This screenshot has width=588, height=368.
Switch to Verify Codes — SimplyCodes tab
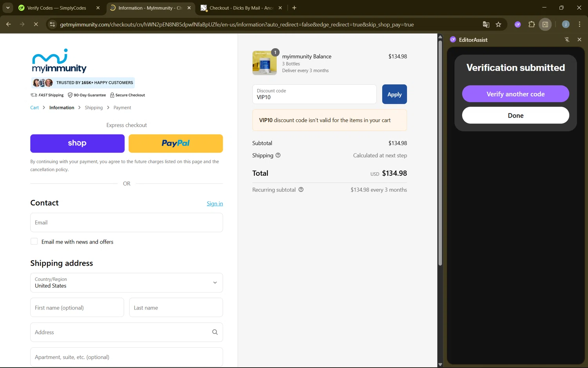click(x=57, y=8)
